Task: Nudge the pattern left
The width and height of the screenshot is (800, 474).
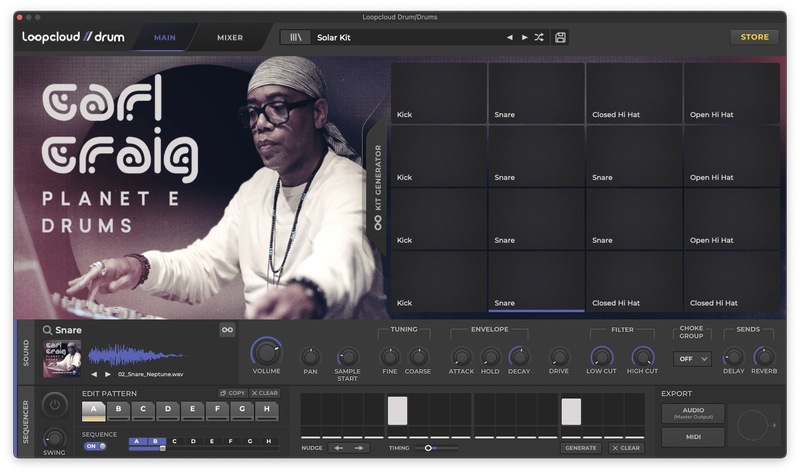Action: point(339,448)
